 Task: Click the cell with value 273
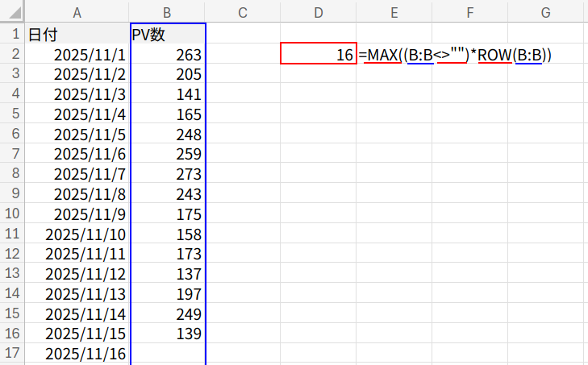click(168, 174)
